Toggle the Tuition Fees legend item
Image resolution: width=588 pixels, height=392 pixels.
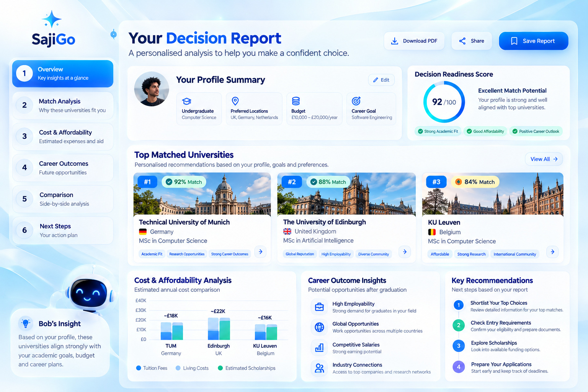click(152, 368)
